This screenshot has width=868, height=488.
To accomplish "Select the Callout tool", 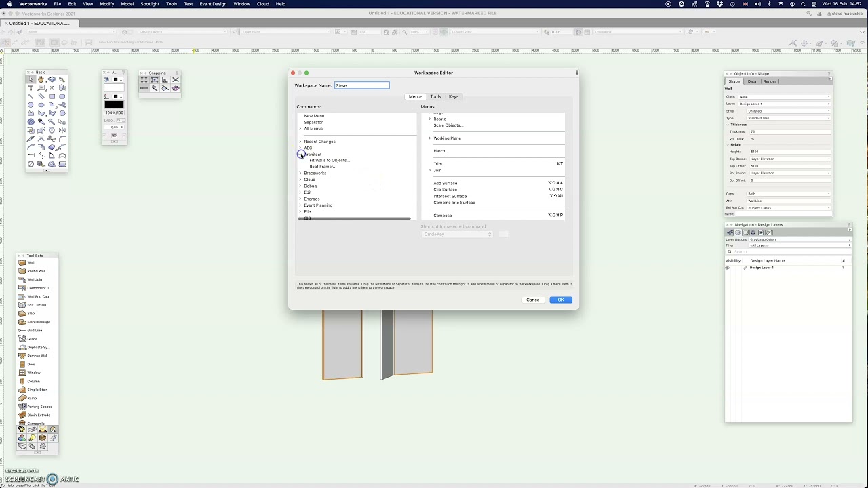I will 41,88.
